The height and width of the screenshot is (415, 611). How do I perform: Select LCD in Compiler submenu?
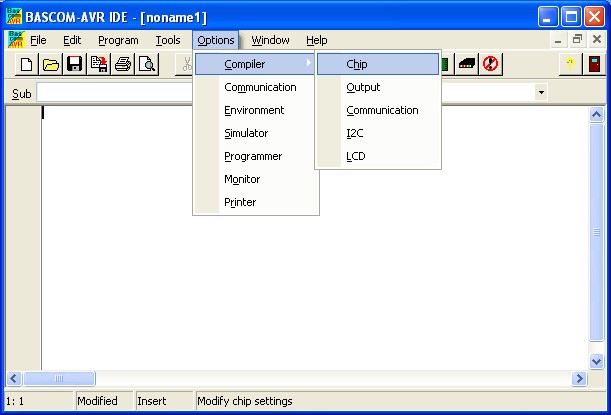click(x=378, y=156)
